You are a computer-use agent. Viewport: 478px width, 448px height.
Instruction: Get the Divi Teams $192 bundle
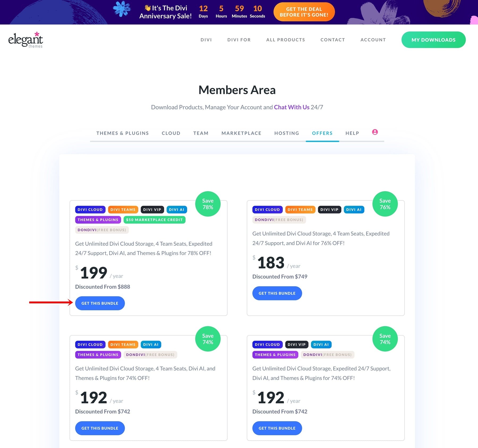[x=100, y=428]
